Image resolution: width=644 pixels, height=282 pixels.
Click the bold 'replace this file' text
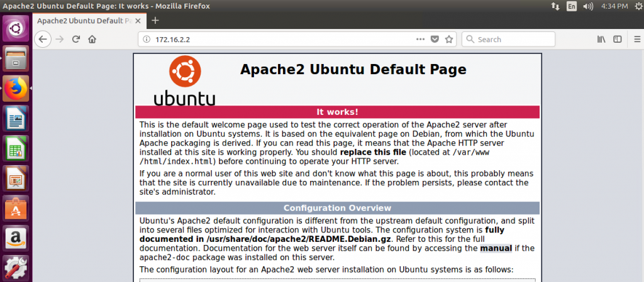point(373,152)
